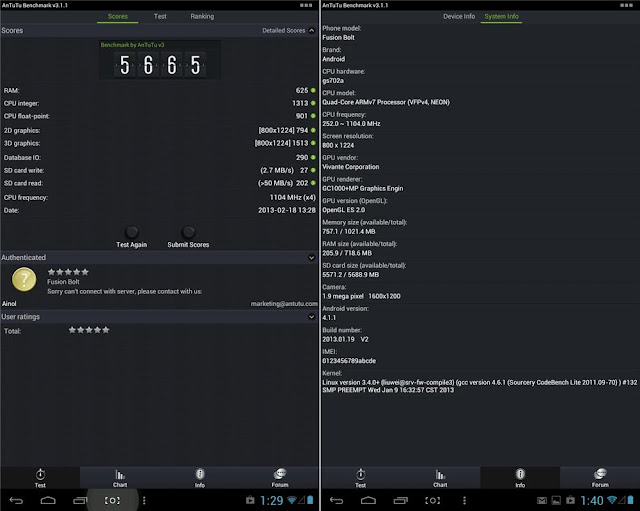Tap the 5665 benchmark score counter
Viewport: 640px width, 511px height.
tap(160, 64)
